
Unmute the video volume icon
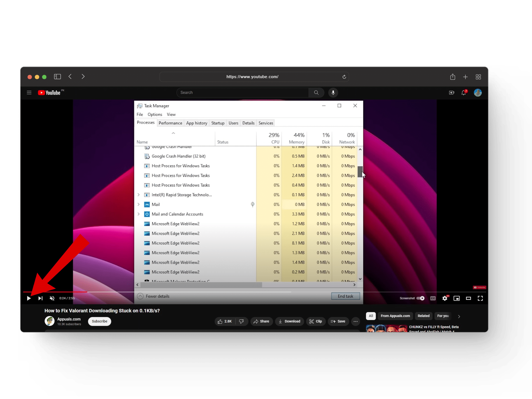tap(52, 298)
